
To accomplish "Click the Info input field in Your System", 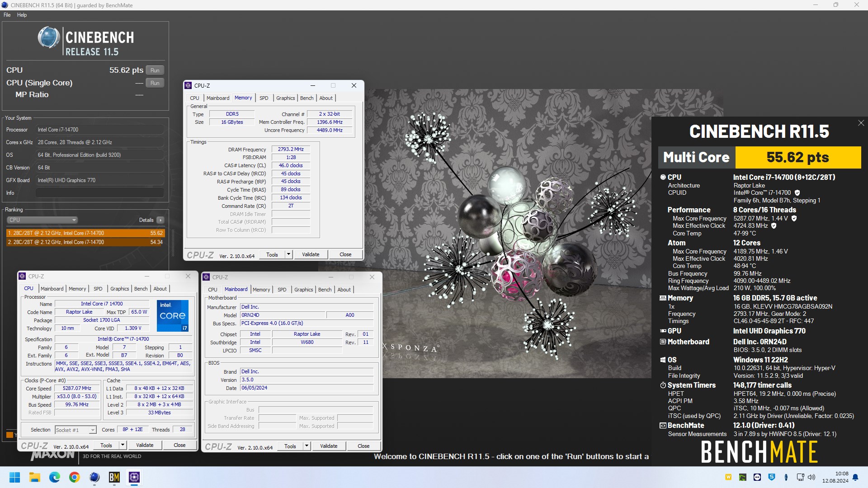I will click(x=99, y=193).
